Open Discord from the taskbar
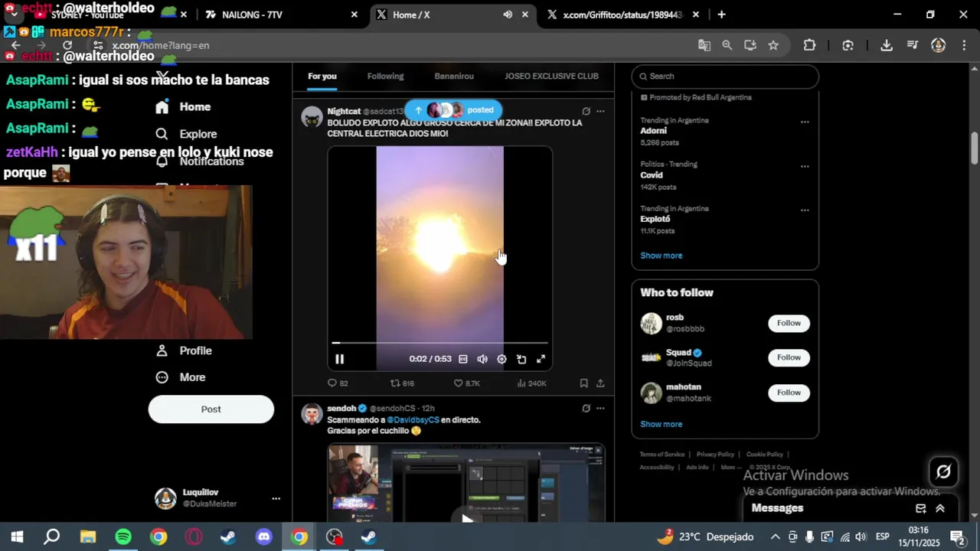Image resolution: width=980 pixels, height=551 pixels. click(264, 536)
